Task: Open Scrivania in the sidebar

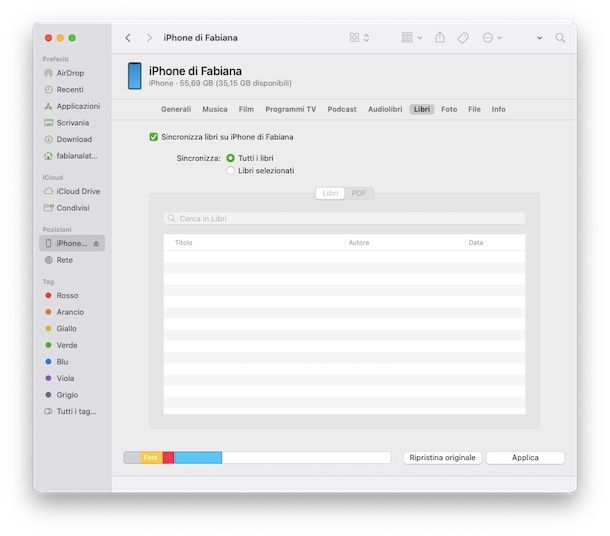Action: click(70, 123)
